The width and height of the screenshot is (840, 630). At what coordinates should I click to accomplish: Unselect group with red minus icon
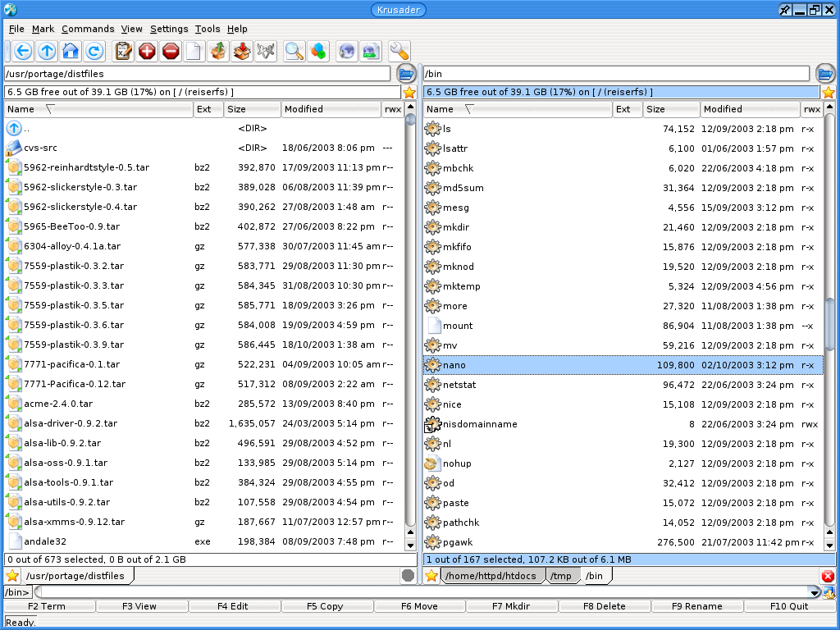pos(171,52)
